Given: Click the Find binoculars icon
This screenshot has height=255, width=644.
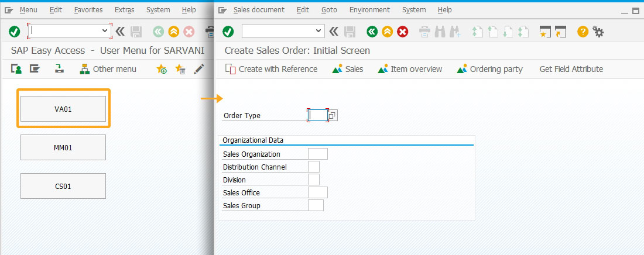Looking at the screenshot, I should (x=440, y=32).
